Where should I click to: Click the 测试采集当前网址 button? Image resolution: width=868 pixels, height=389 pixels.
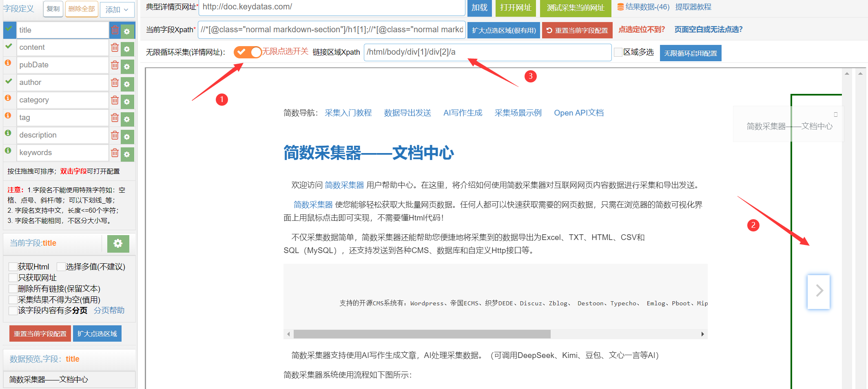pyautogui.click(x=575, y=8)
